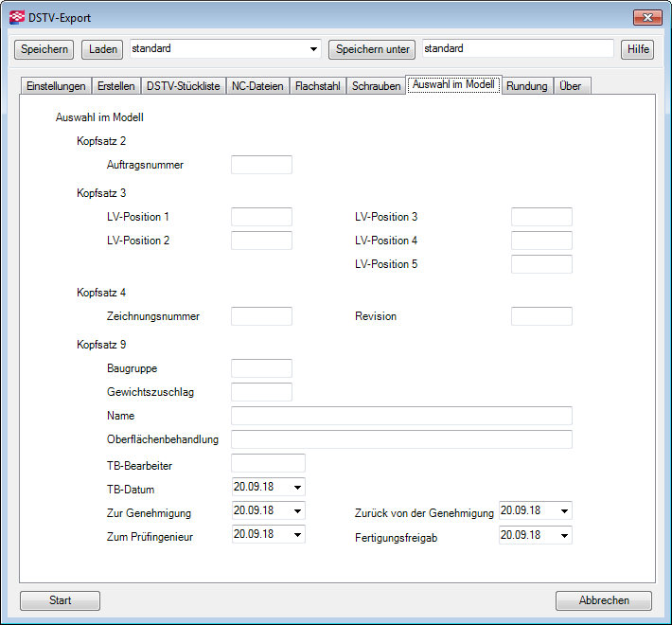Click the Speichern button
Screen dimensions: 672x625
coord(44,49)
